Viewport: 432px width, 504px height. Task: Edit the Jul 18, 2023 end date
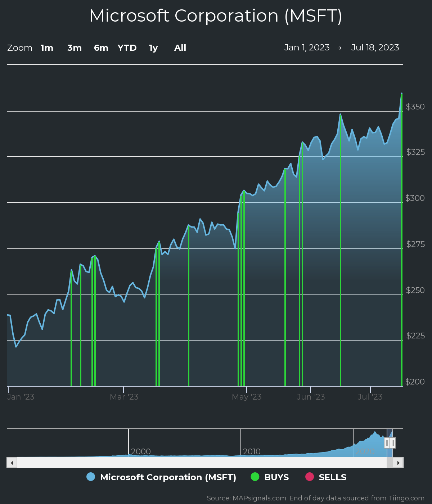click(x=375, y=48)
